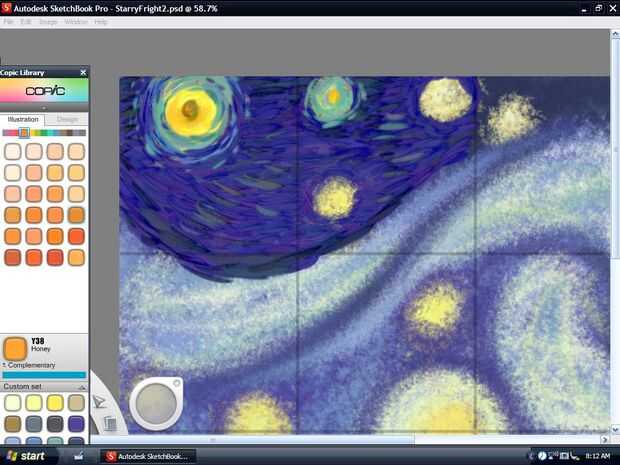Click the gray brush puck

(156, 404)
